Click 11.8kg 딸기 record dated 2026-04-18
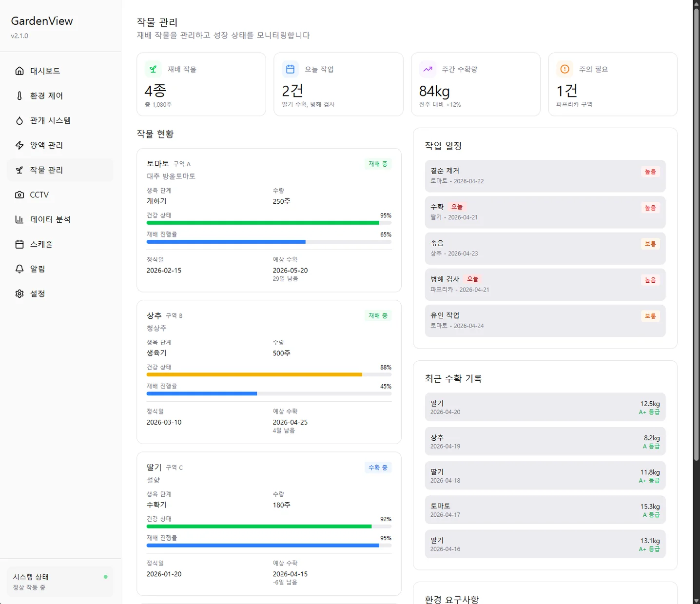This screenshot has height=604, width=700. coord(545,475)
